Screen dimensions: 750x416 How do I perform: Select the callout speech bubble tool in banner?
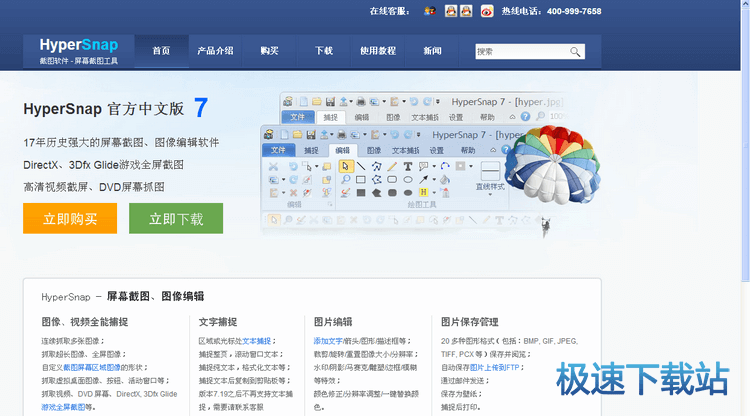(x=423, y=166)
